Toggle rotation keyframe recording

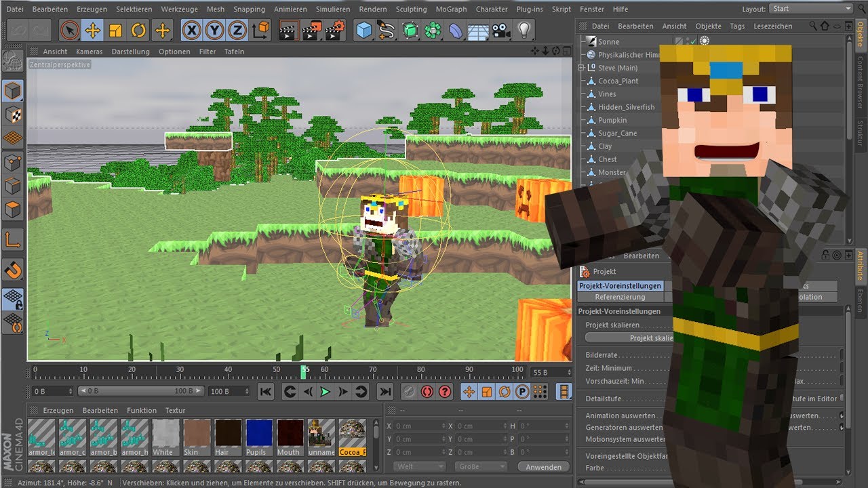(505, 391)
